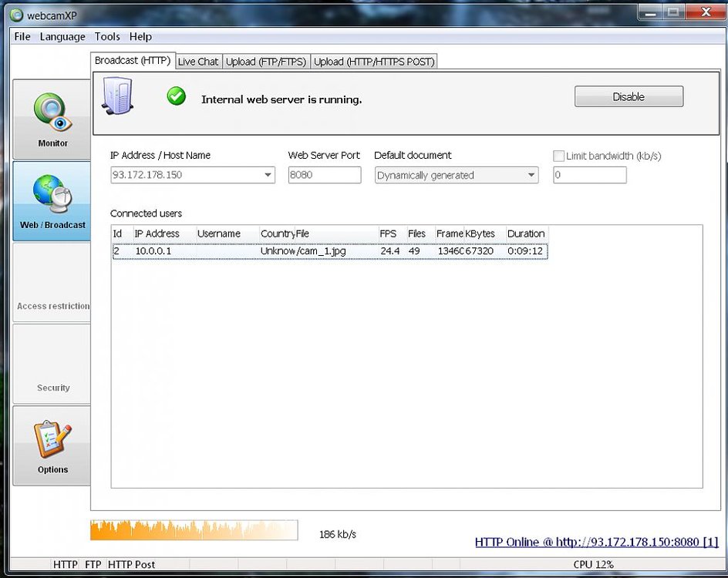Image resolution: width=728 pixels, height=578 pixels.
Task: Open the HTTP Online address link
Action: pos(597,542)
